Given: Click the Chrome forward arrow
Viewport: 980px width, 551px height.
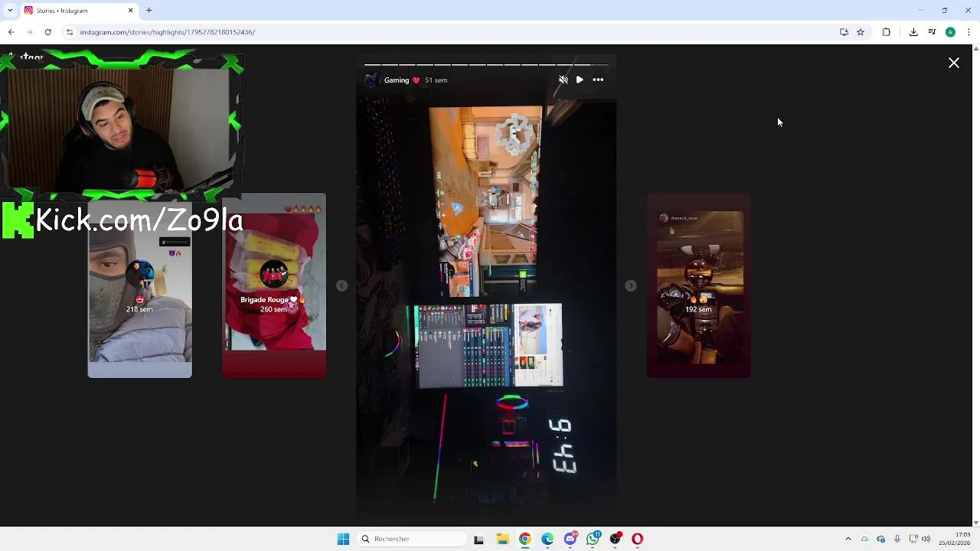Looking at the screenshot, I should [29, 32].
